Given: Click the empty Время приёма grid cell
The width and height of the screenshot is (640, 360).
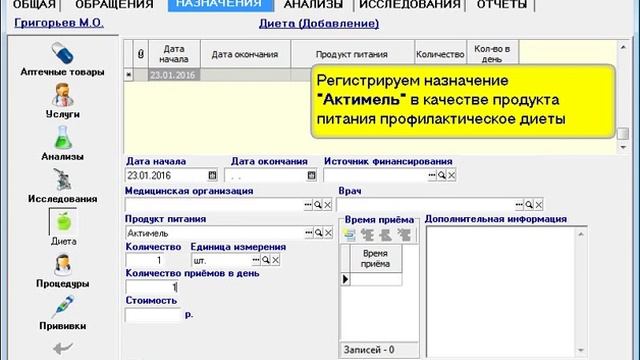Looking at the screenshot, I should click(376, 279).
